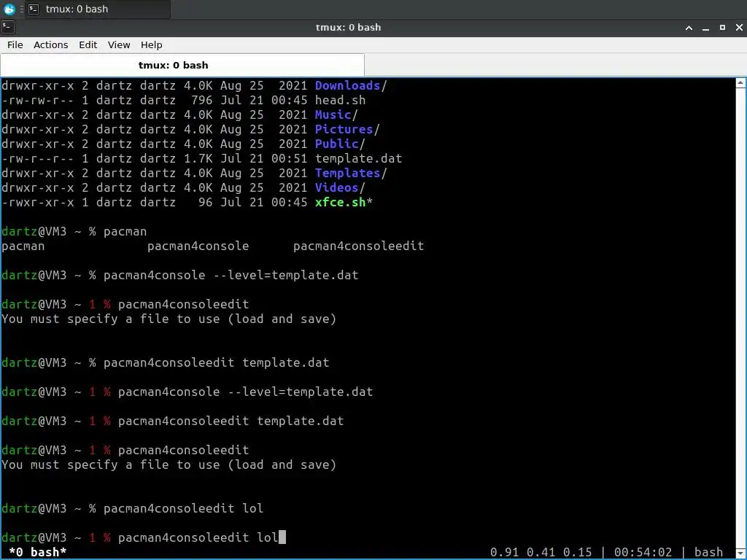Click the tmux '*0 bash*' window status
Viewport: 747px width, 560px height.
tap(37, 553)
